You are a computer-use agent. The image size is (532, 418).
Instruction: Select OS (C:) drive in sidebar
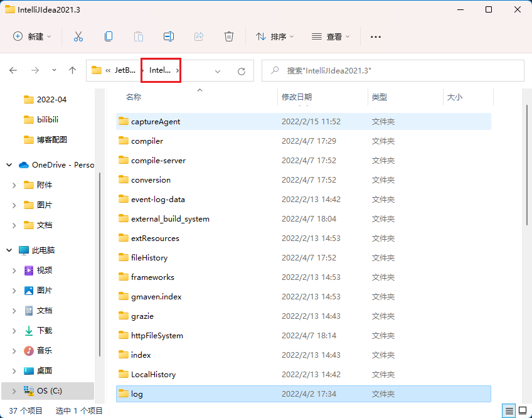(x=50, y=391)
